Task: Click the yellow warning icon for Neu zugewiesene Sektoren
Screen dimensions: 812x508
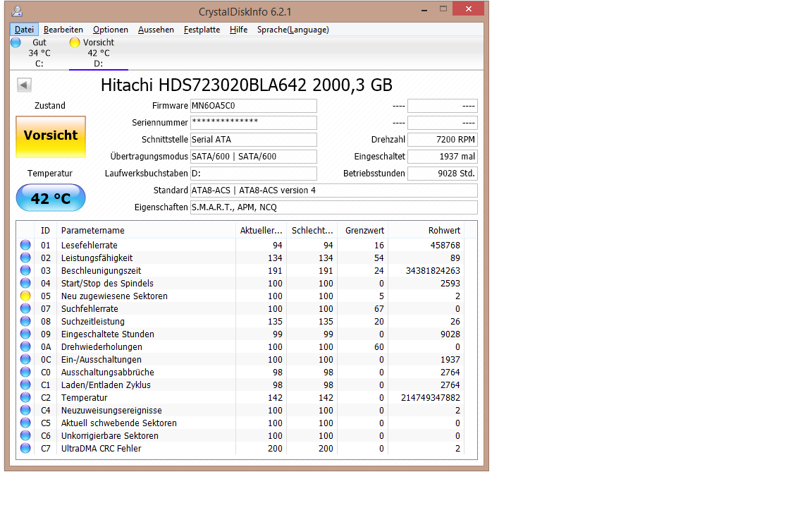Action: tap(25, 296)
